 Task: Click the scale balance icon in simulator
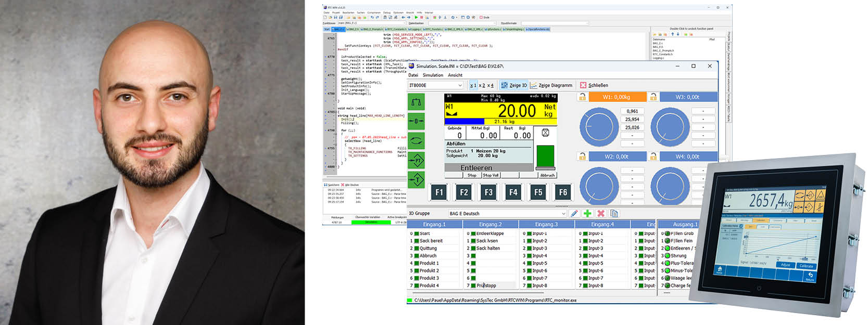pyautogui.click(x=417, y=102)
